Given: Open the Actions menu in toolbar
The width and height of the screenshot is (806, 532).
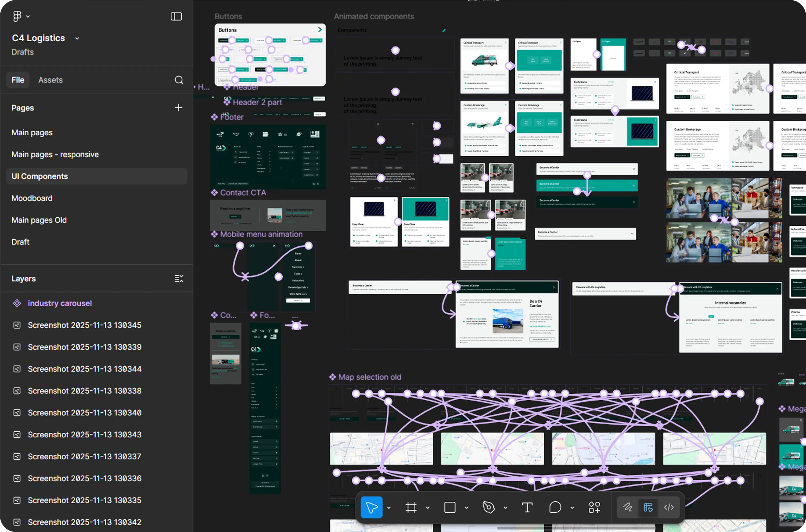Looking at the screenshot, I should (x=595, y=507).
